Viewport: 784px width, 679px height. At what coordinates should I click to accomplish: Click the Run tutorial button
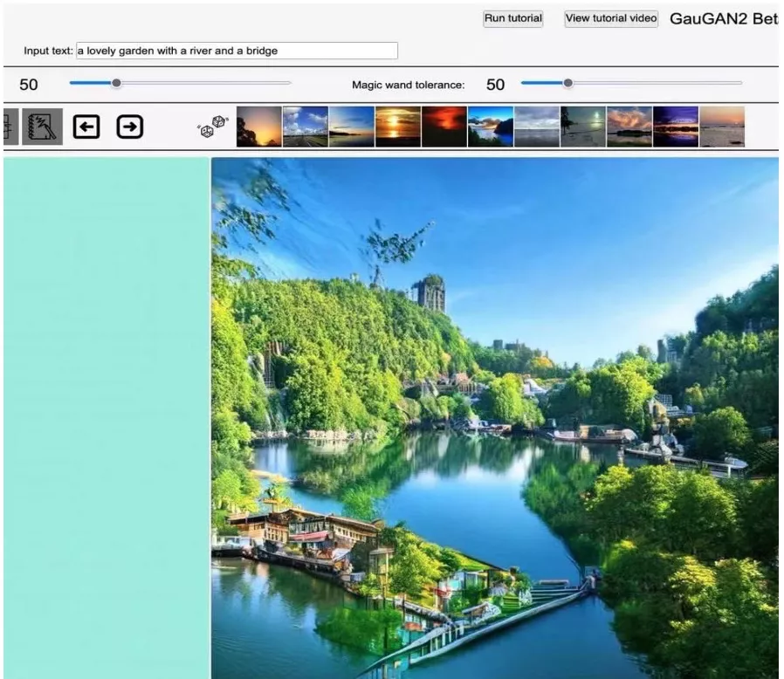pos(513,18)
